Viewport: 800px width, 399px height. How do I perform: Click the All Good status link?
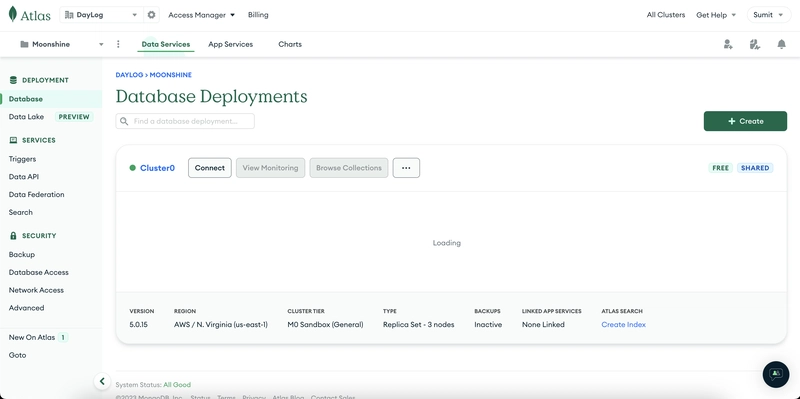click(177, 385)
